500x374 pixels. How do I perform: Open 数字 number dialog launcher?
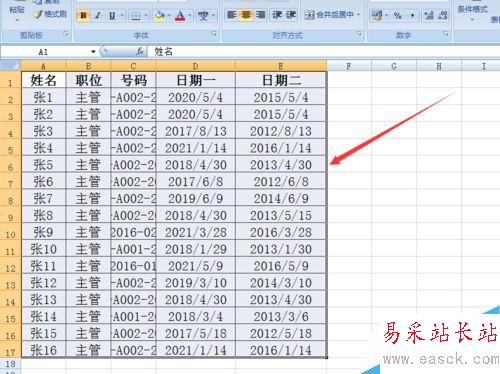click(445, 34)
